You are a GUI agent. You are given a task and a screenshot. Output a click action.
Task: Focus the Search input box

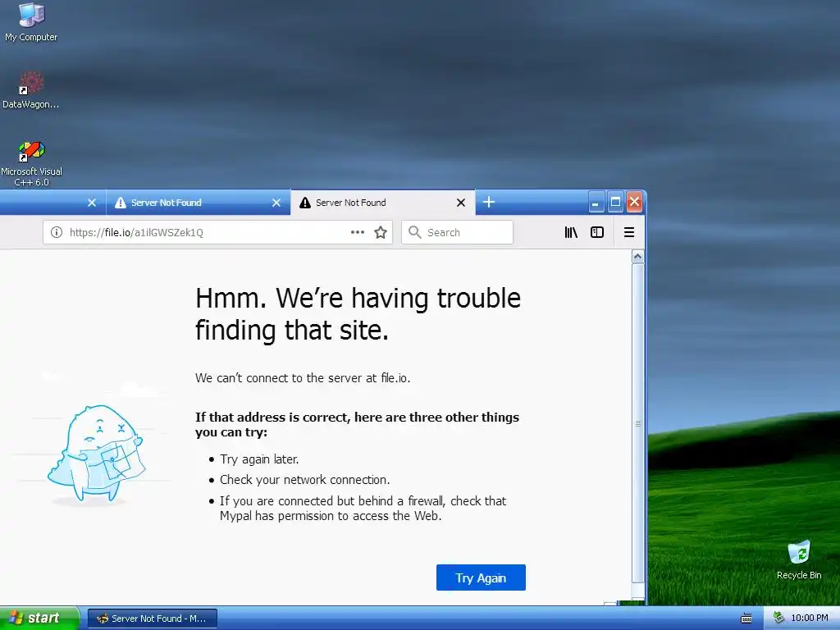point(457,232)
